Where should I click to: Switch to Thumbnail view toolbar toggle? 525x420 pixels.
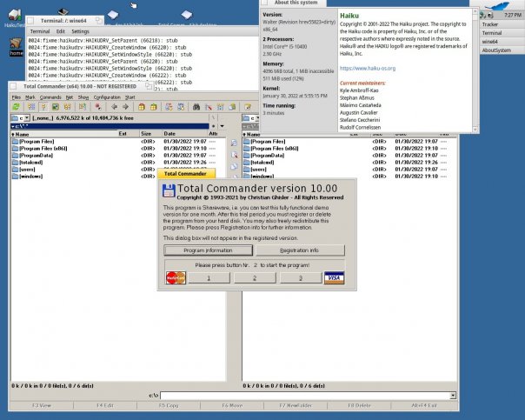tap(56, 107)
